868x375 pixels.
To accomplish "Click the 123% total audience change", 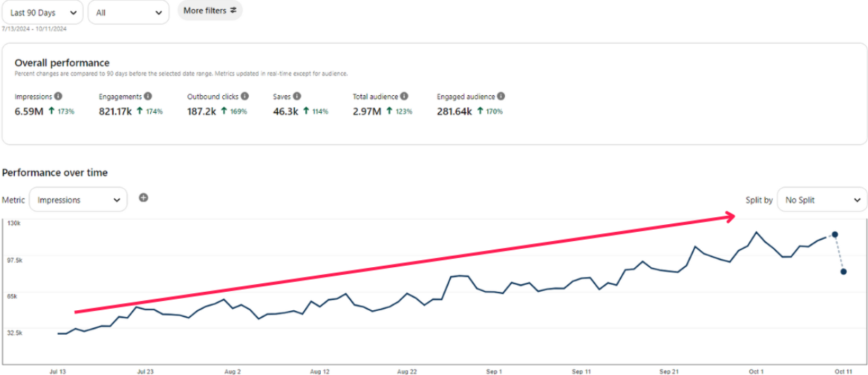I will coord(399,111).
